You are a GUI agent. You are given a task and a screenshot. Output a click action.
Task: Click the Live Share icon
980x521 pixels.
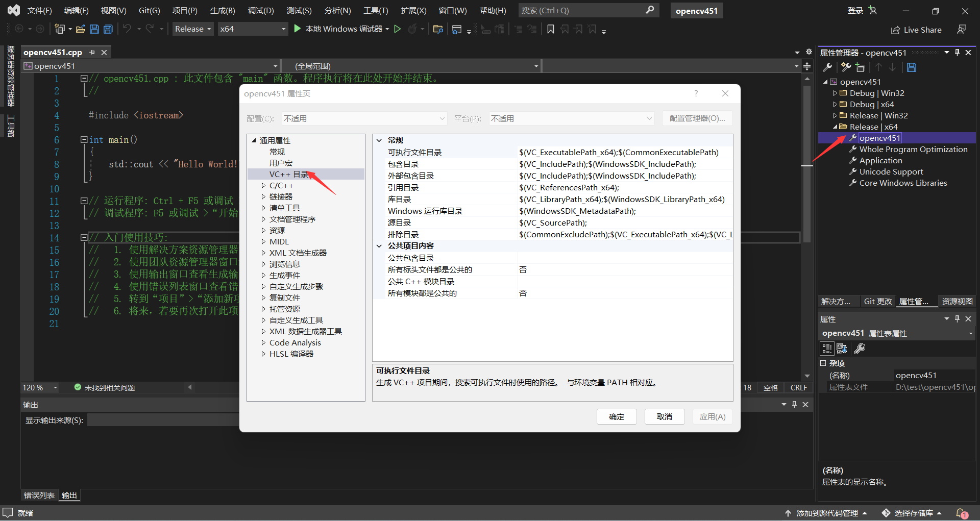click(895, 30)
